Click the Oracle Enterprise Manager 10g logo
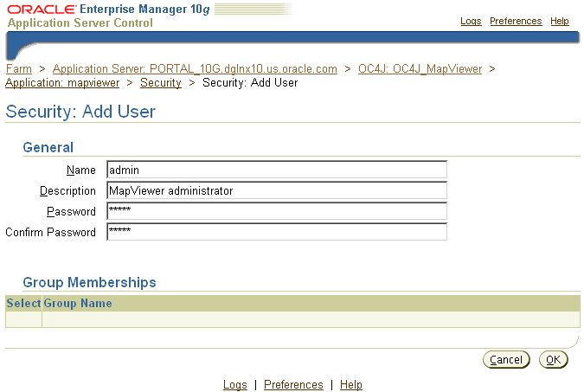584x392 pixels. (108, 10)
